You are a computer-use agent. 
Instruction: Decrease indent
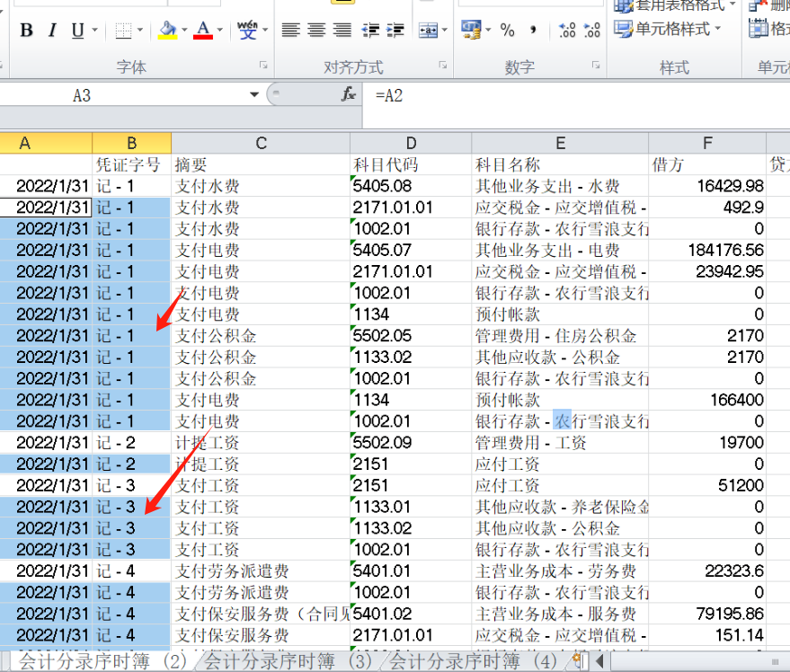click(x=370, y=31)
